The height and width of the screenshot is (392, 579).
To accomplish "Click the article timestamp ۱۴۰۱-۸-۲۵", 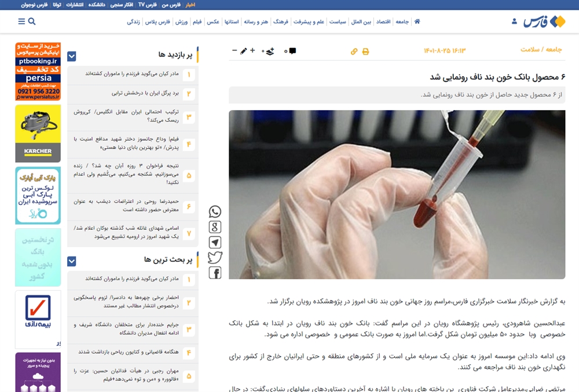I will pos(445,50).
